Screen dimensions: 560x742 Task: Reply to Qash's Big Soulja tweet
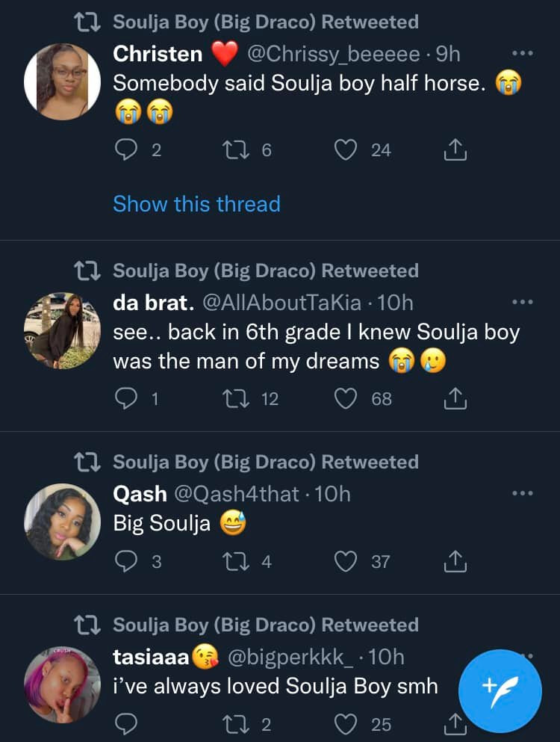124,561
